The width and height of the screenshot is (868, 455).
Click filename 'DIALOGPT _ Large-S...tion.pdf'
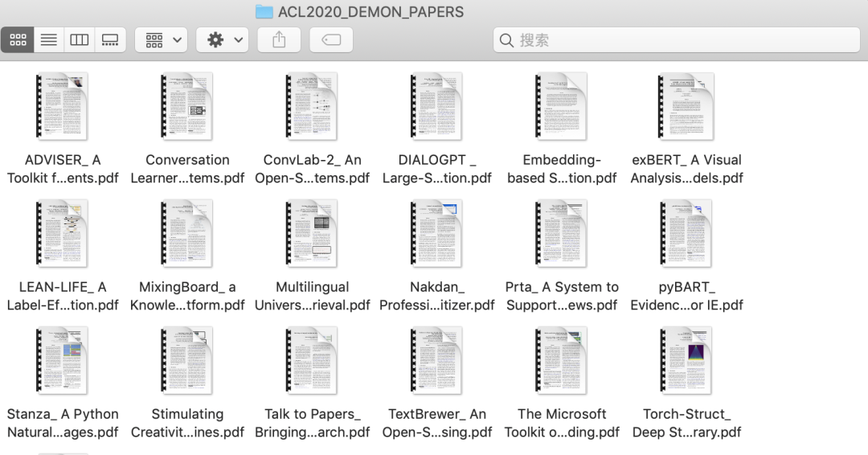coord(436,169)
